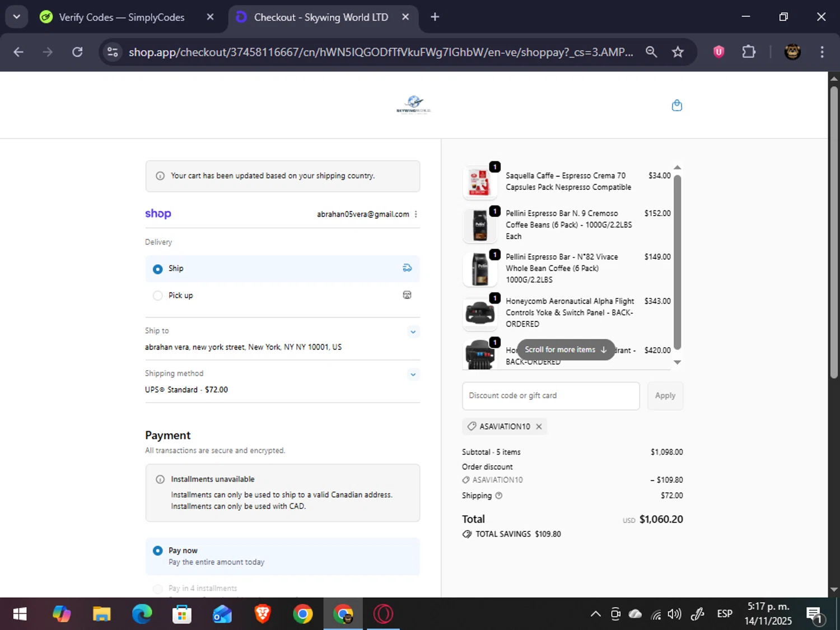
Task: Click the Shipping help question icon
Action: [499, 496]
